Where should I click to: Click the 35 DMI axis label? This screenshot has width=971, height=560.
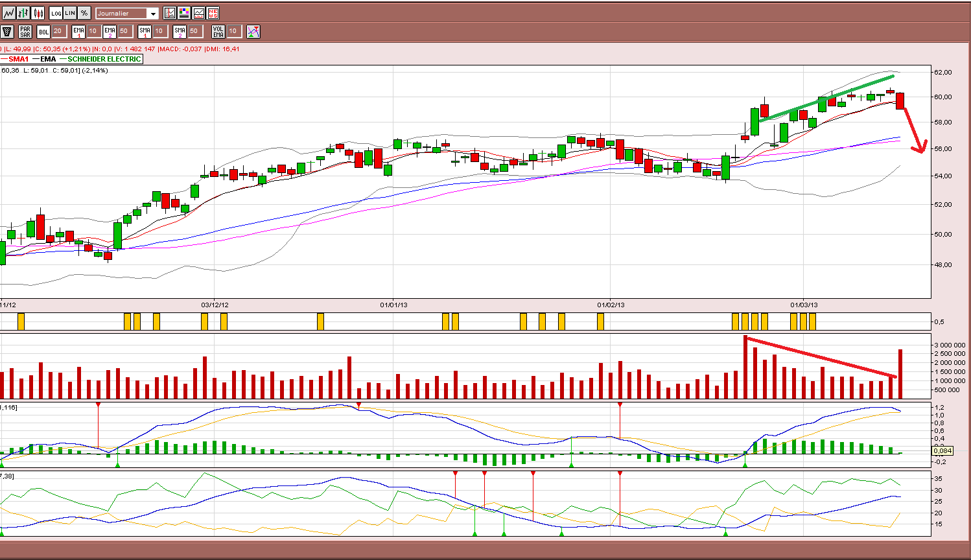point(939,479)
